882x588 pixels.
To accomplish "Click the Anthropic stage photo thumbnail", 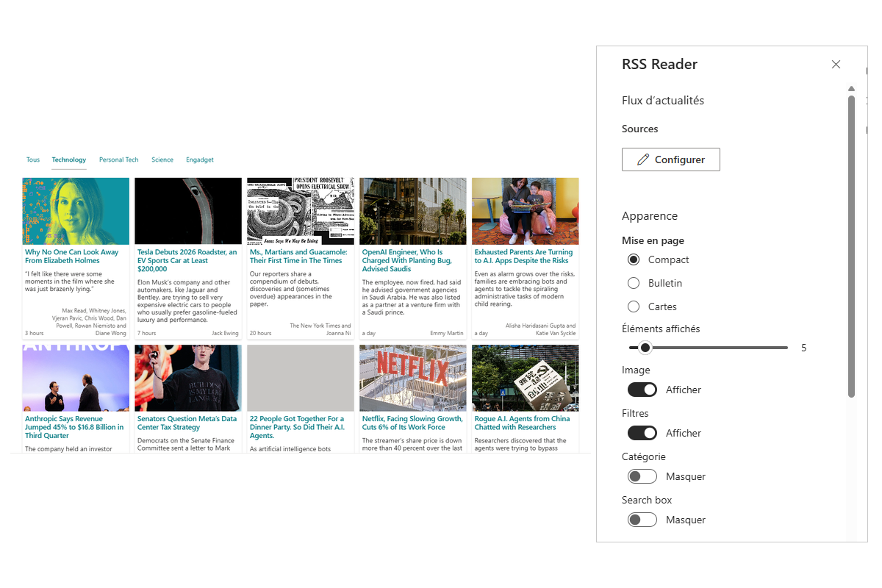I will [76, 378].
